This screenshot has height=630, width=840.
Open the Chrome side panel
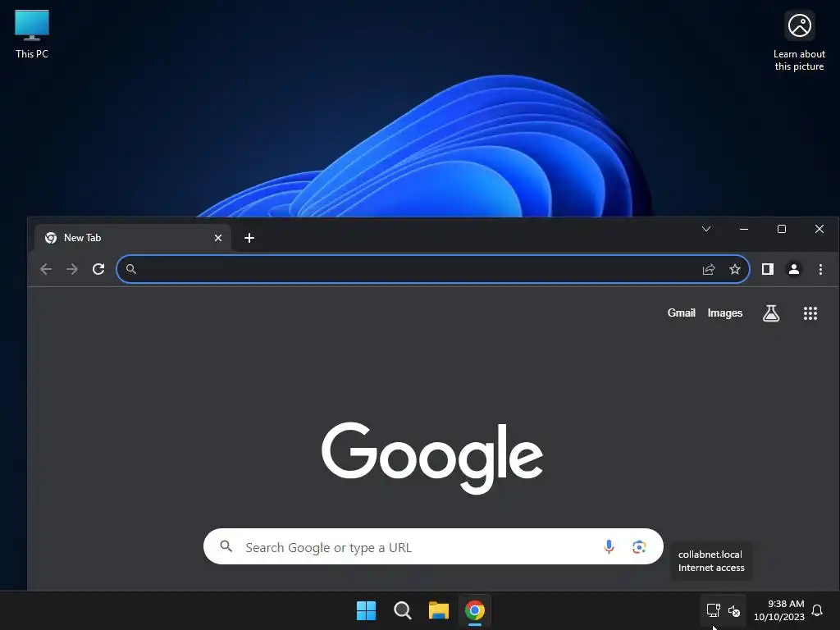tap(768, 269)
